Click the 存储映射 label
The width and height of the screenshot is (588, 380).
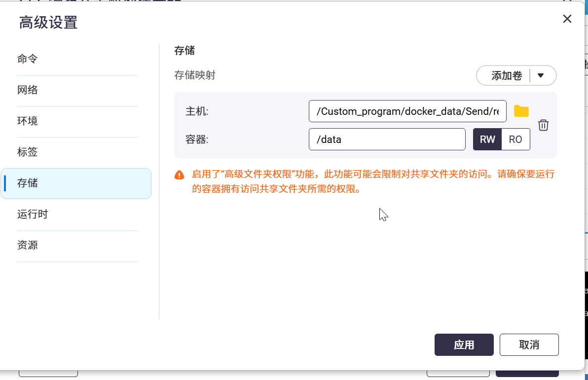pyautogui.click(x=195, y=75)
